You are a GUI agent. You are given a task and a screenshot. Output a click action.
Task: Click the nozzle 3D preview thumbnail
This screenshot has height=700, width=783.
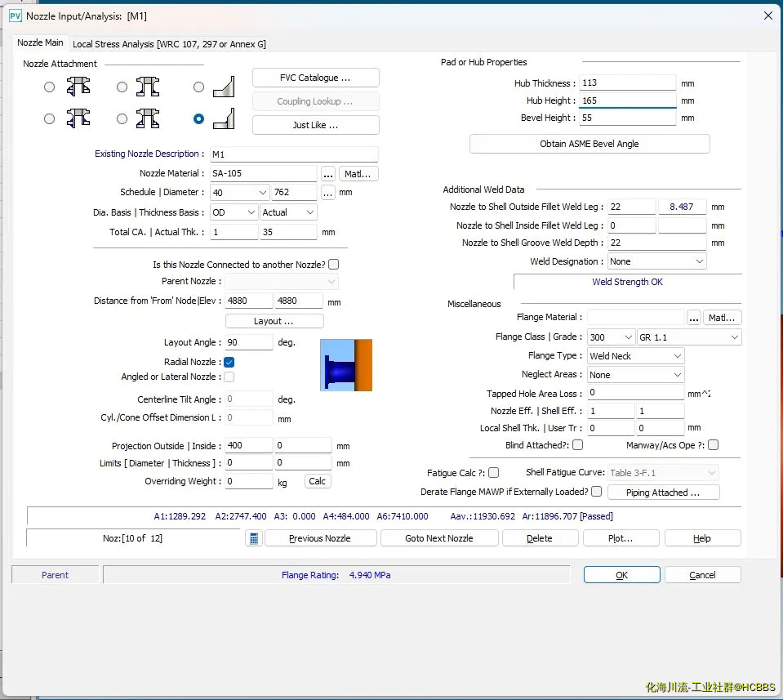[346, 365]
